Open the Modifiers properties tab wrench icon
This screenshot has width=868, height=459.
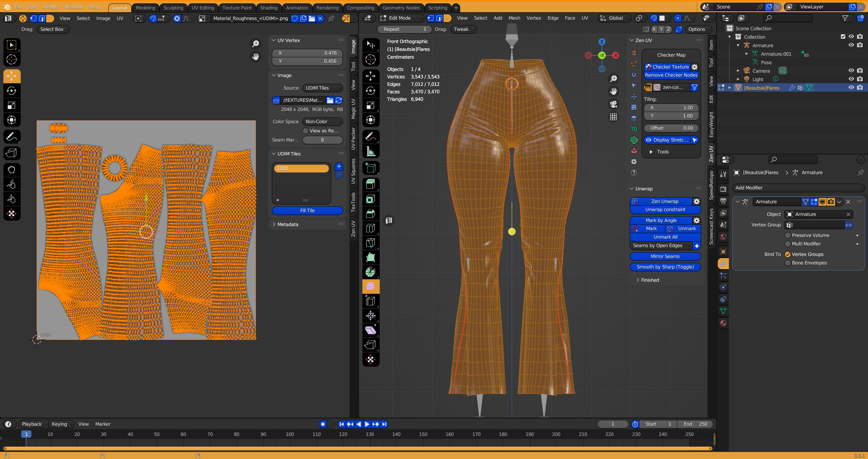(x=723, y=264)
